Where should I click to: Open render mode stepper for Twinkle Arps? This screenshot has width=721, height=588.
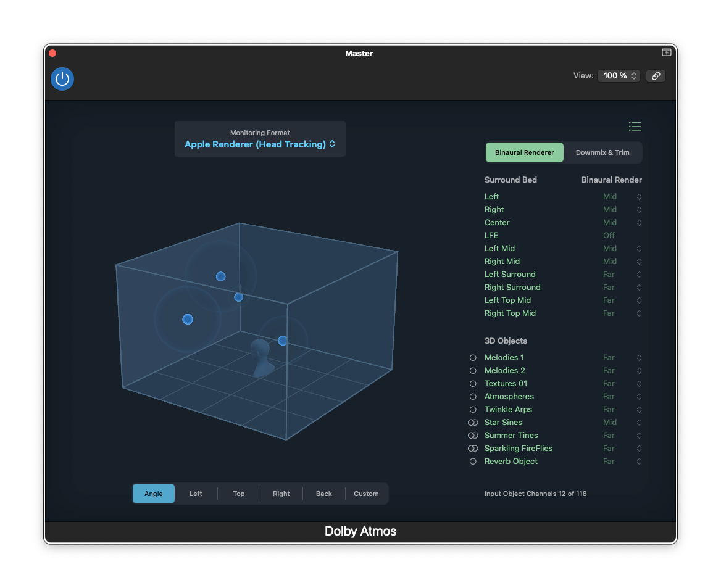pos(639,410)
